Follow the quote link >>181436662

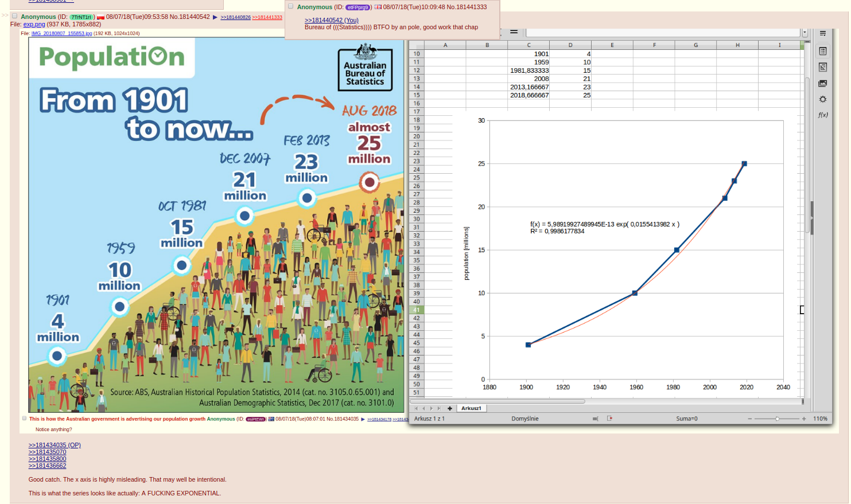47,466
